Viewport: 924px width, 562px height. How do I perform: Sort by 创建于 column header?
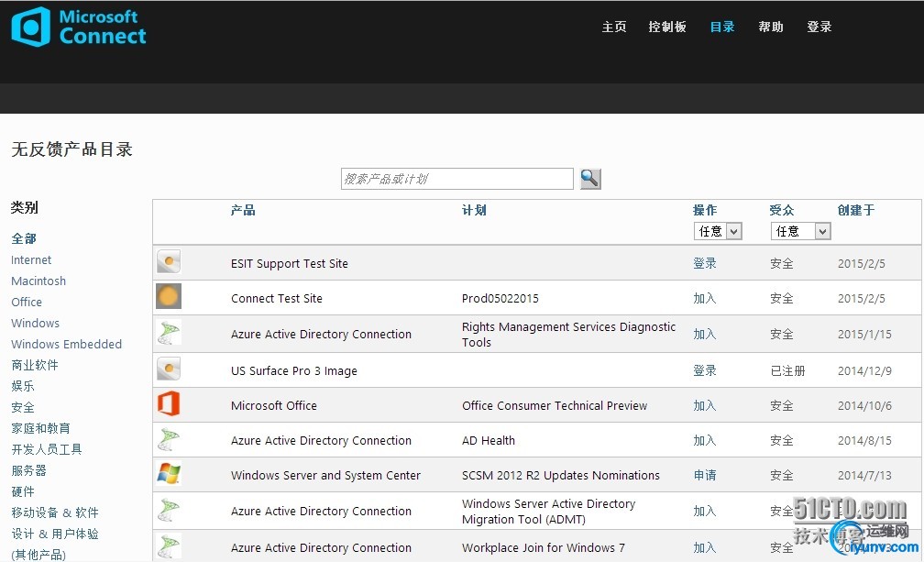point(856,210)
